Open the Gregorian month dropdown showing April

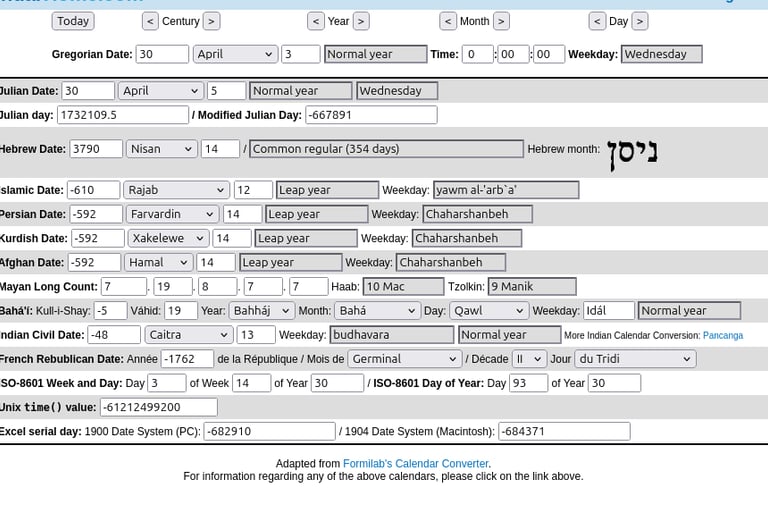click(235, 54)
